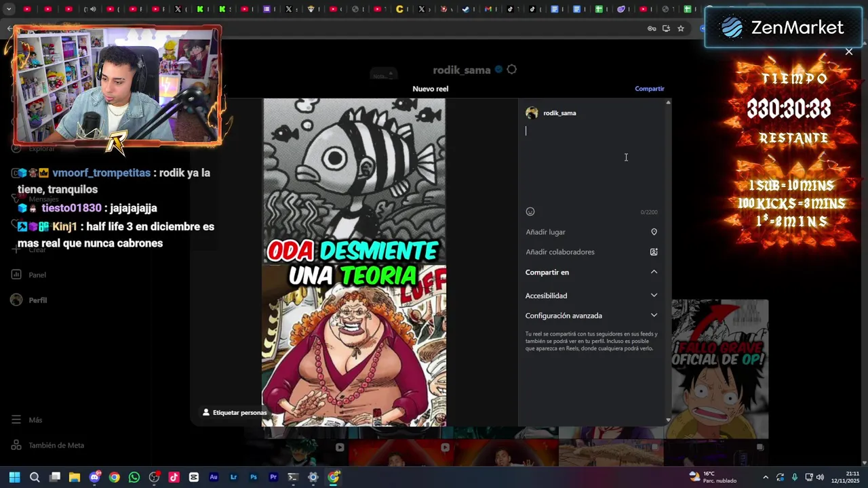This screenshot has width=868, height=488.
Task: Click the dialog scrollbar down arrow
Action: tap(668, 420)
